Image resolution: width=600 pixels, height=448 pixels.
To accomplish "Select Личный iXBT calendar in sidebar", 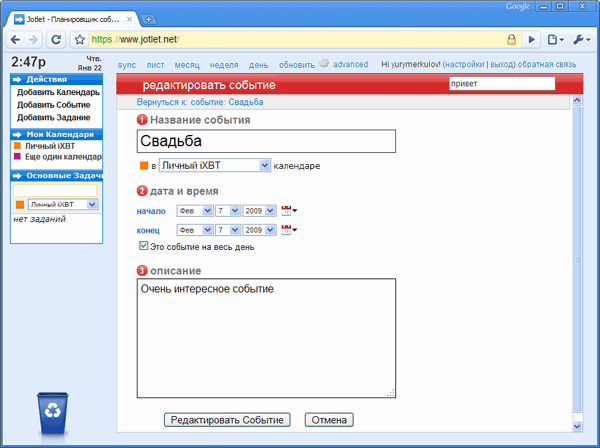I will (50, 146).
